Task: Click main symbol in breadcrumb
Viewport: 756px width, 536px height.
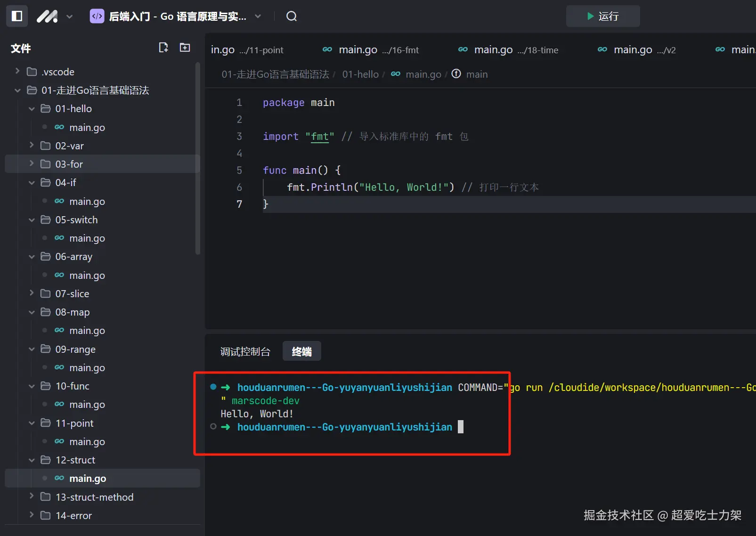Action: (x=477, y=74)
